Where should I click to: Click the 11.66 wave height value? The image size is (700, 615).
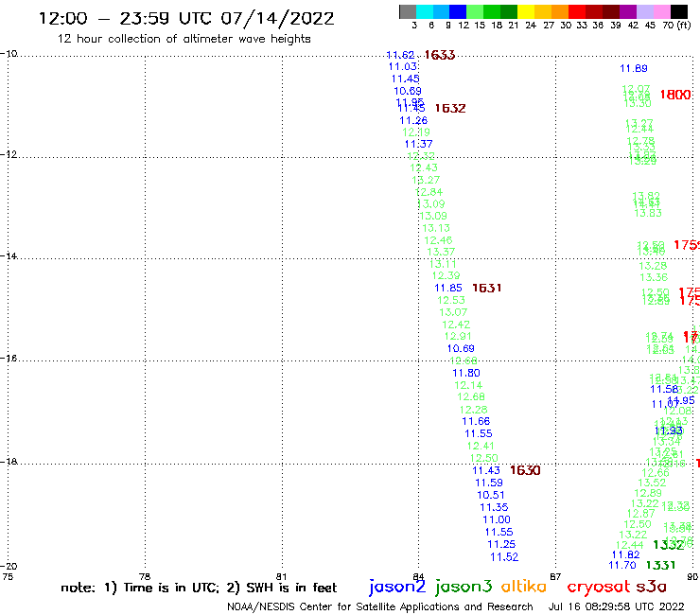pyautogui.click(x=476, y=421)
